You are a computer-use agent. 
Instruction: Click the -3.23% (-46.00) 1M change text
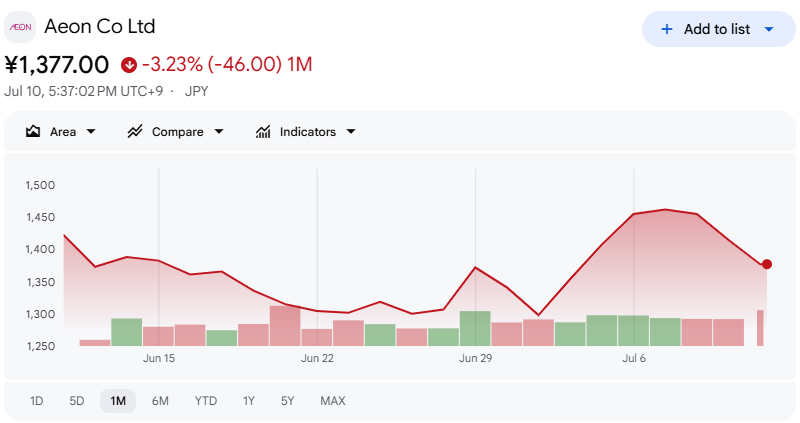coord(227,65)
